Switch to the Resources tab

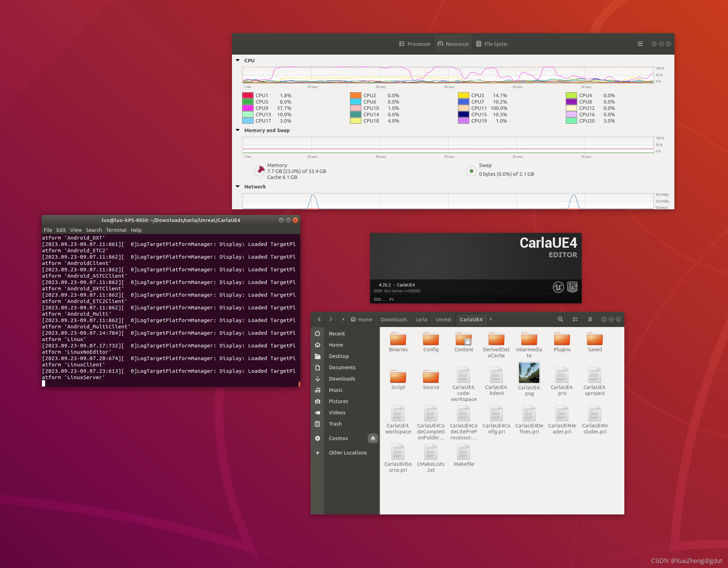(453, 44)
